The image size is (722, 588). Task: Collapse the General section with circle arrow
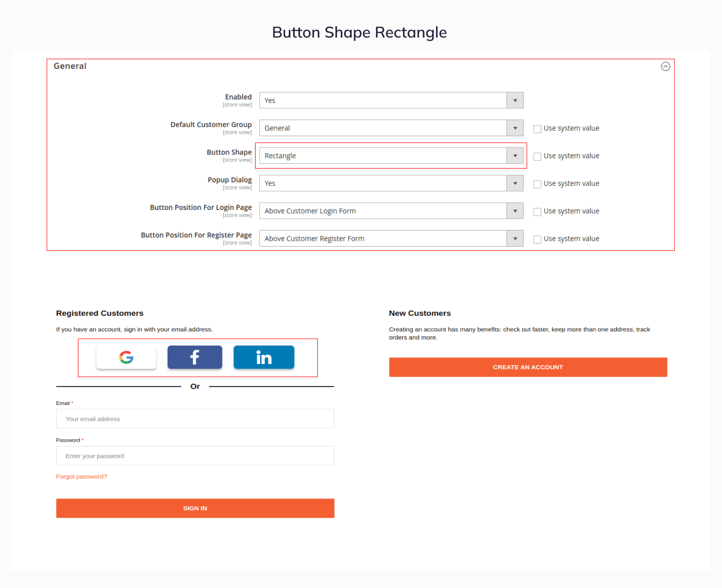pyautogui.click(x=665, y=66)
